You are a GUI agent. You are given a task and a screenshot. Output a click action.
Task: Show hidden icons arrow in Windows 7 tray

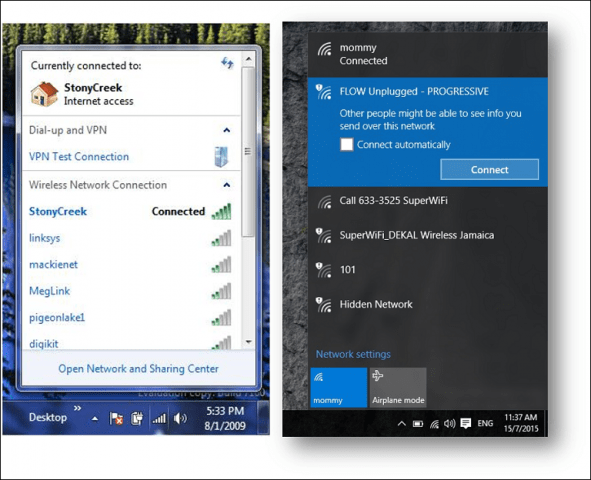click(95, 419)
